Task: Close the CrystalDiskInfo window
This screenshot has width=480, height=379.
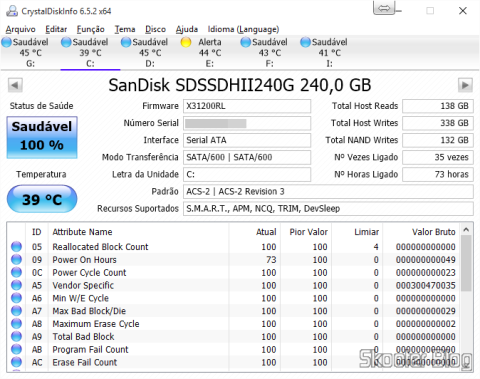Action: pyautogui.click(x=463, y=11)
